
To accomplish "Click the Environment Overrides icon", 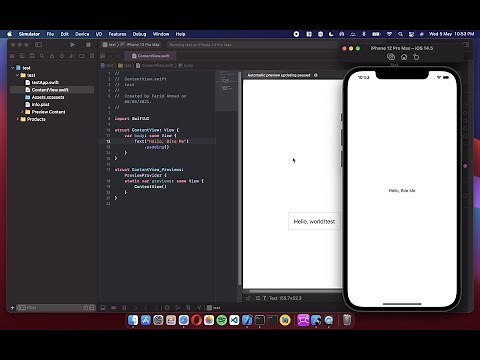I will click(x=188, y=307).
